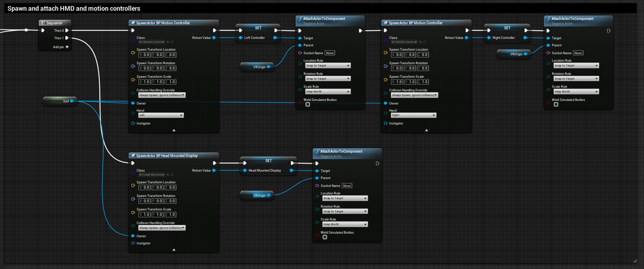Open Scale Rule dropdown on HMD attach node

tap(345, 224)
